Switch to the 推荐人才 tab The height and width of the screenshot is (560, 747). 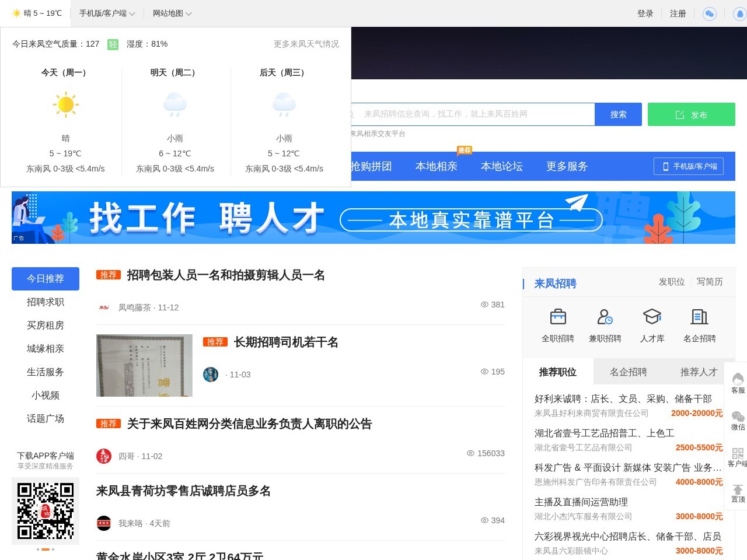pos(700,372)
